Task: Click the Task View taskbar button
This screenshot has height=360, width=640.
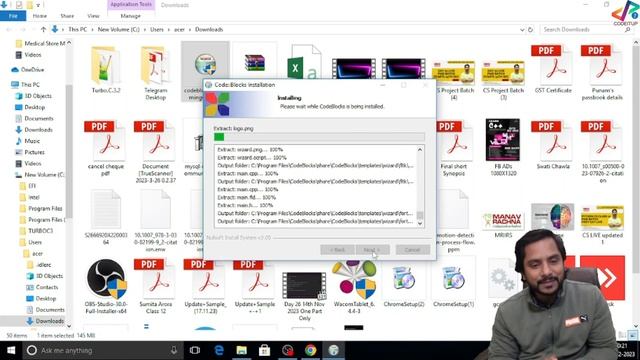Action: pos(195,350)
